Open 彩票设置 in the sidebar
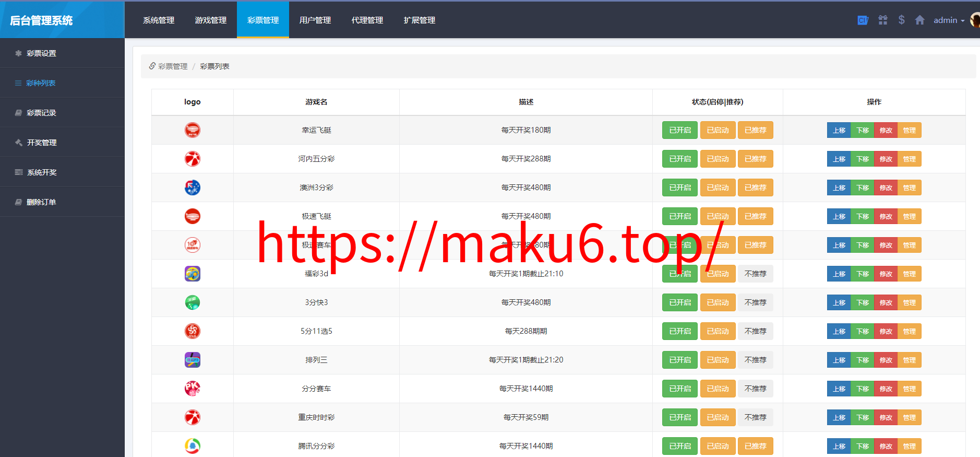The height and width of the screenshot is (457, 980). point(62,53)
